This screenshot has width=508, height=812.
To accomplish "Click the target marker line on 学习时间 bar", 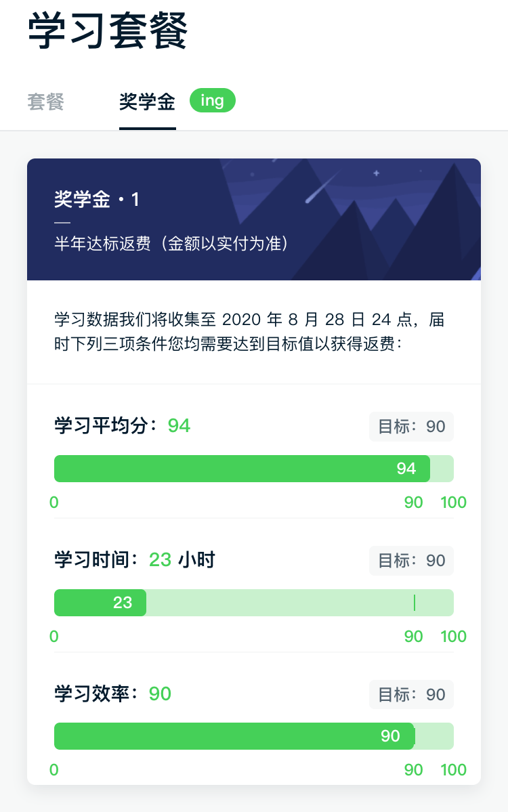I will coord(415,602).
